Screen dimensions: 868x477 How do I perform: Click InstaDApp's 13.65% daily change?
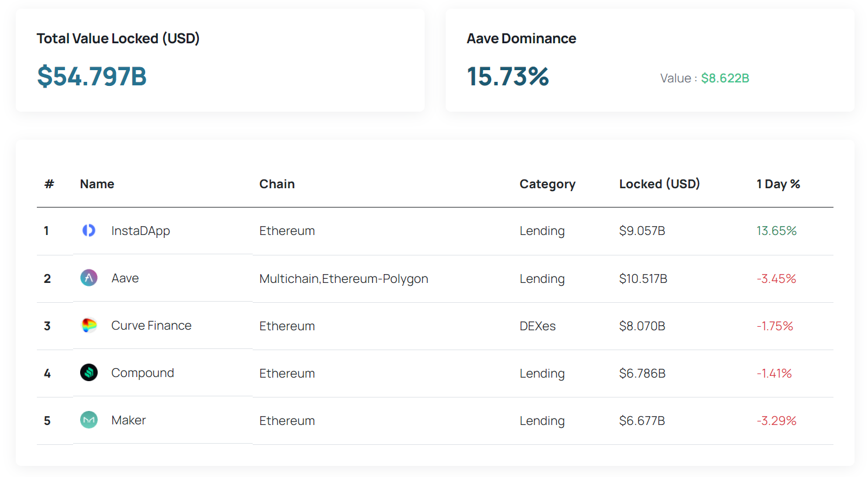tap(777, 231)
